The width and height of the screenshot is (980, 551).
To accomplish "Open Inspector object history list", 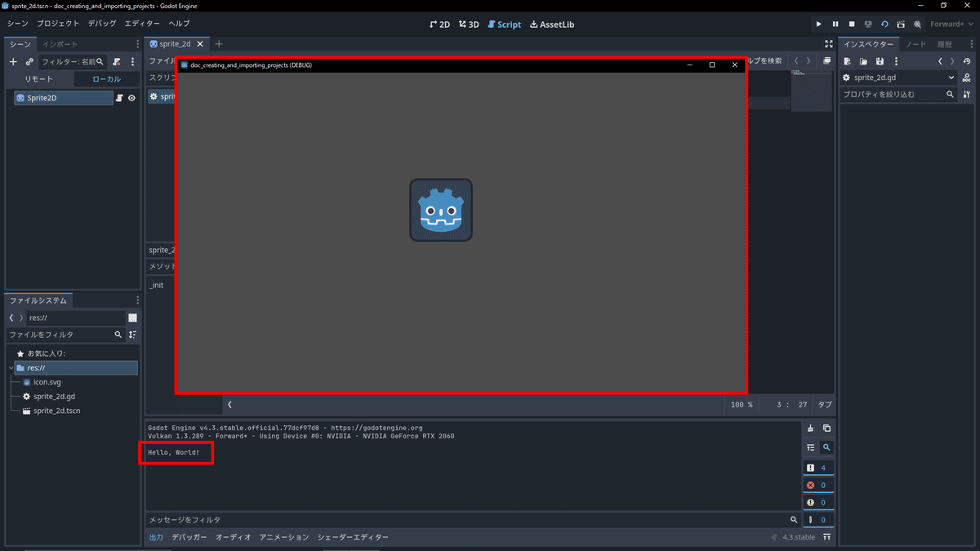I will (967, 61).
